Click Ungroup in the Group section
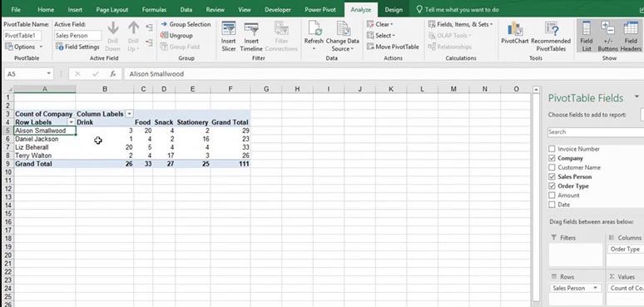Screen dimensions: 644x307 (x=176, y=35)
